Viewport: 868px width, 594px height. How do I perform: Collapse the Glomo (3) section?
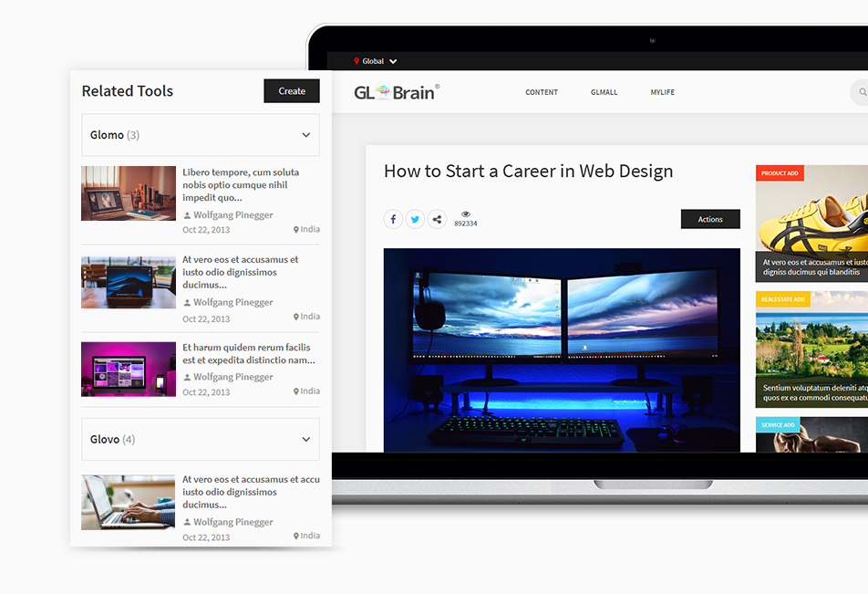[201, 135]
